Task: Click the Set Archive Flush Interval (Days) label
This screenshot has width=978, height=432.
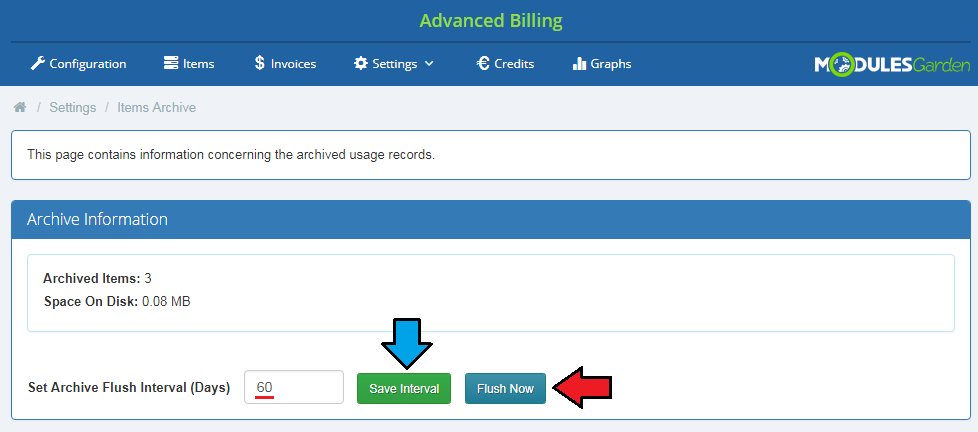Action: 129,388
